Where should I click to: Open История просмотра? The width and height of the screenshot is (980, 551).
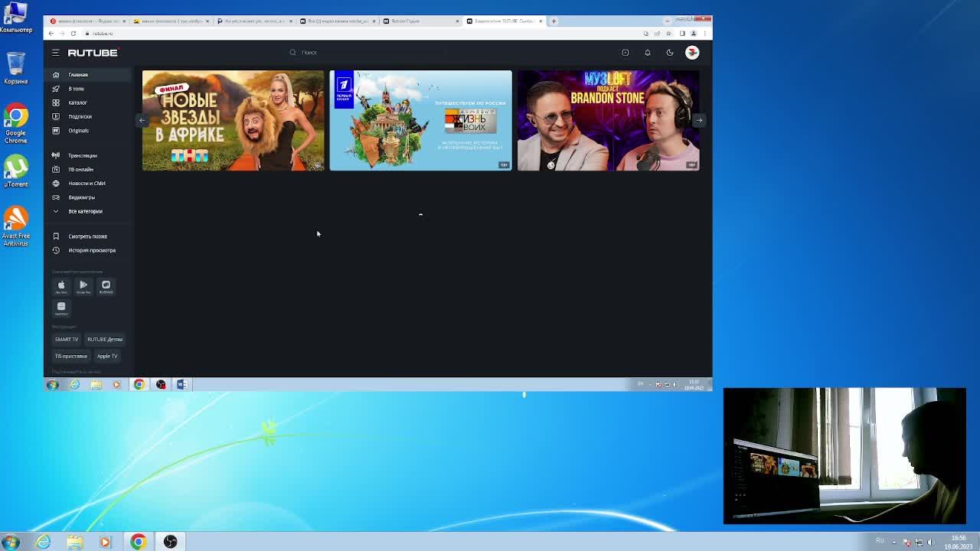click(87, 250)
